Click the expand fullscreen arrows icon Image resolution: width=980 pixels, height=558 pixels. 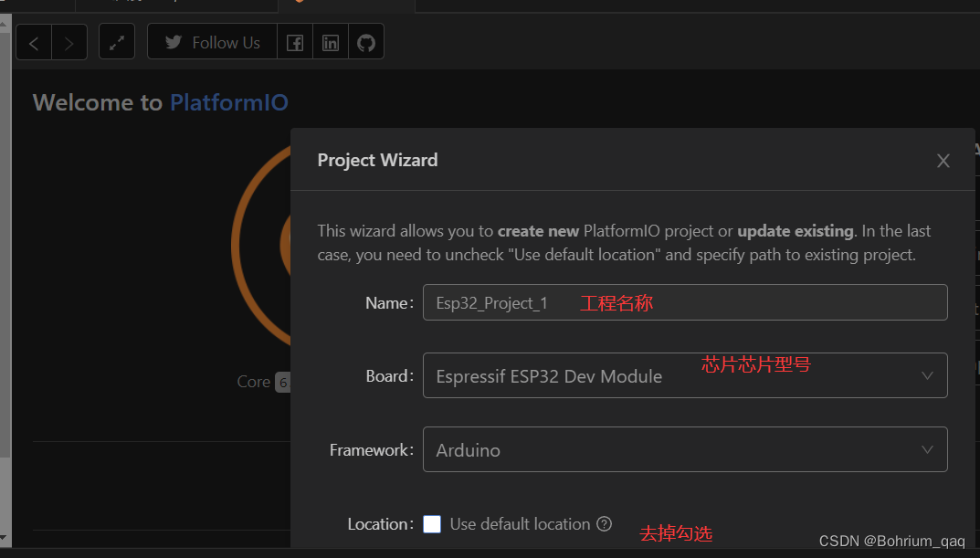tap(117, 42)
